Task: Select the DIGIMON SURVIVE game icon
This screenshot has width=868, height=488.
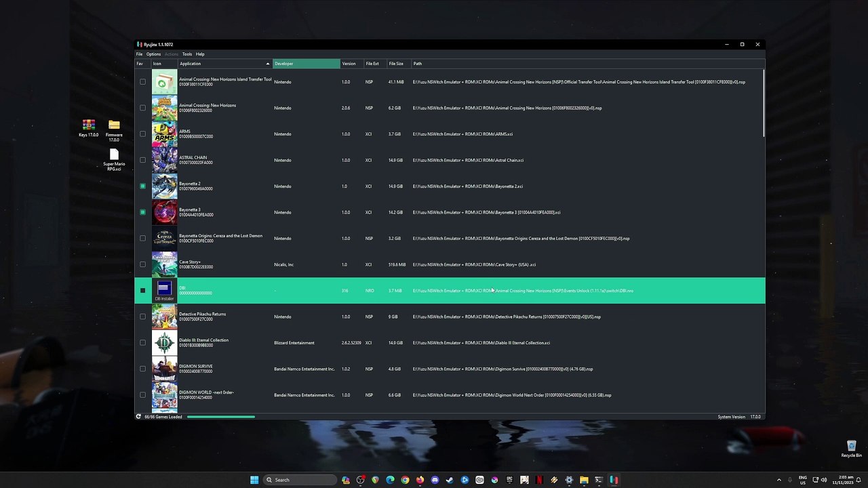Action: (x=164, y=369)
